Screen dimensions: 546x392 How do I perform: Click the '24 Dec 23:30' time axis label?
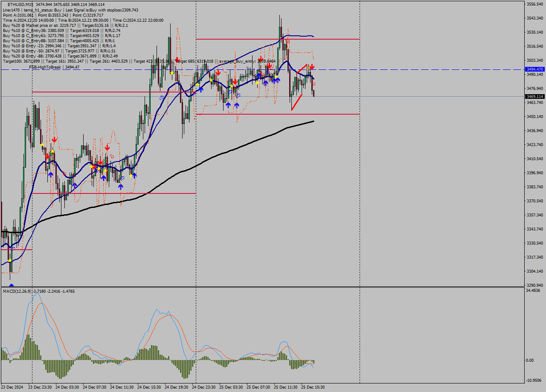pyautogui.click(x=203, y=387)
